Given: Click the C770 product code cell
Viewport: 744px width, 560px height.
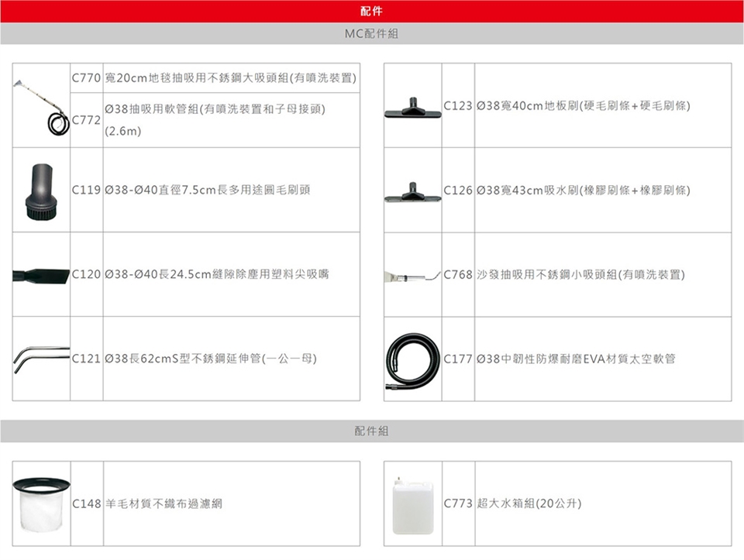Looking at the screenshot, I should click(x=86, y=78).
